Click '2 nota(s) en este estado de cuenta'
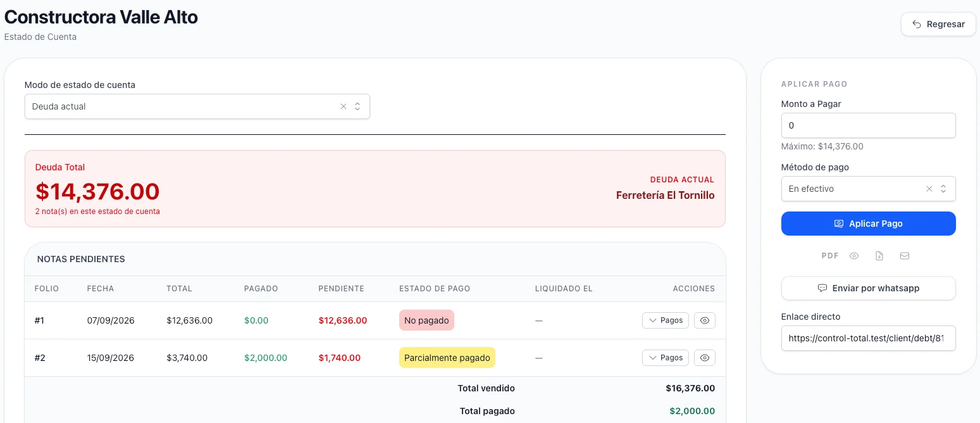This screenshot has height=423, width=980. [x=97, y=211]
